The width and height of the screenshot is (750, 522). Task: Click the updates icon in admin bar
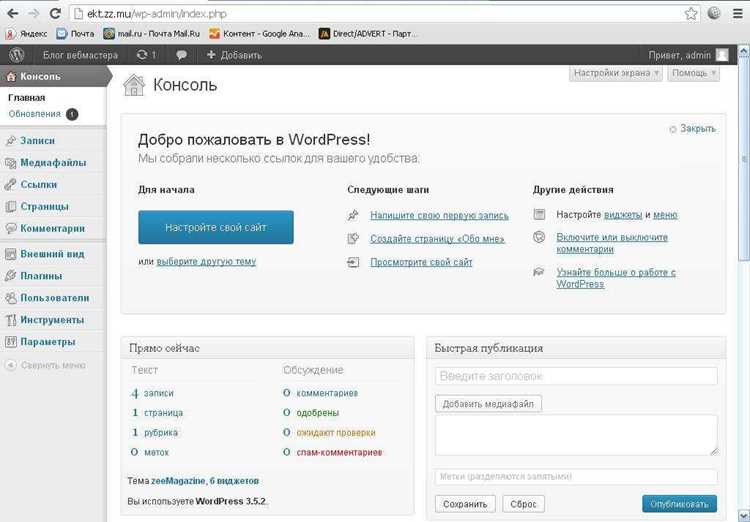[146, 55]
